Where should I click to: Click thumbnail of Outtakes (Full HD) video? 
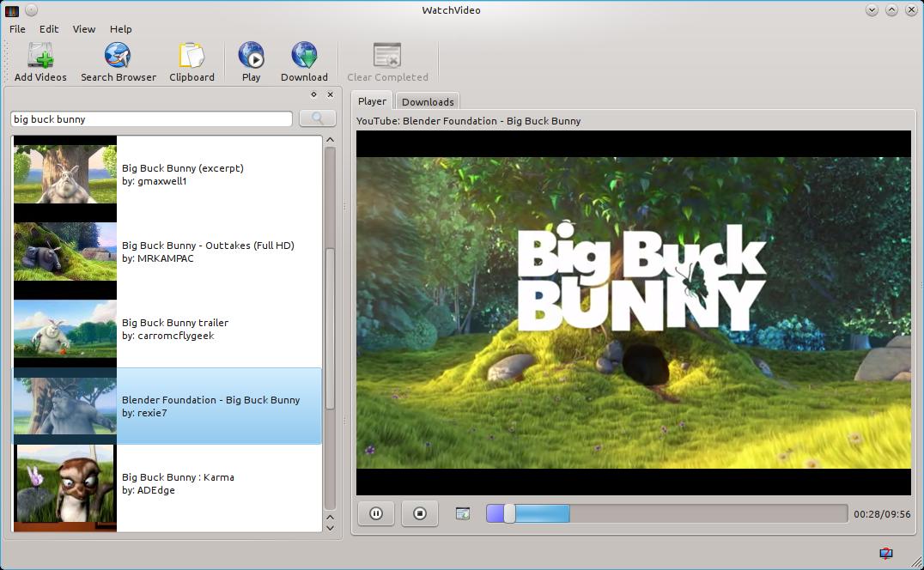click(64, 252)
